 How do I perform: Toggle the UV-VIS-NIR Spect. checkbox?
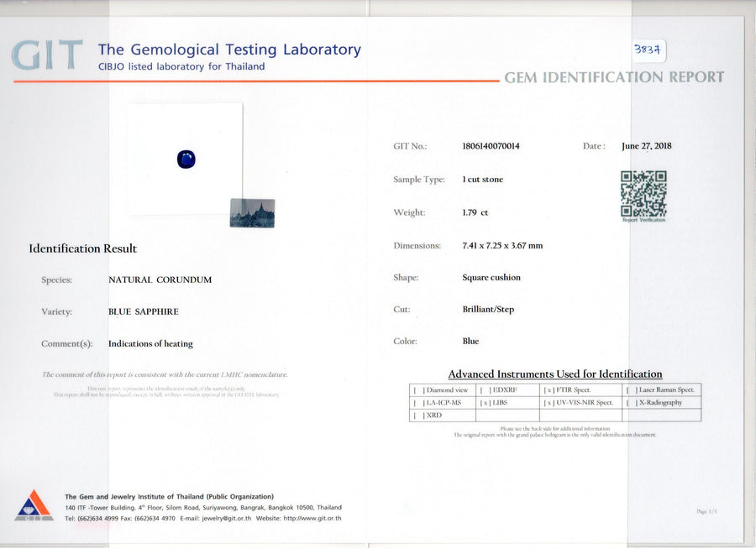tap(549, 403)
